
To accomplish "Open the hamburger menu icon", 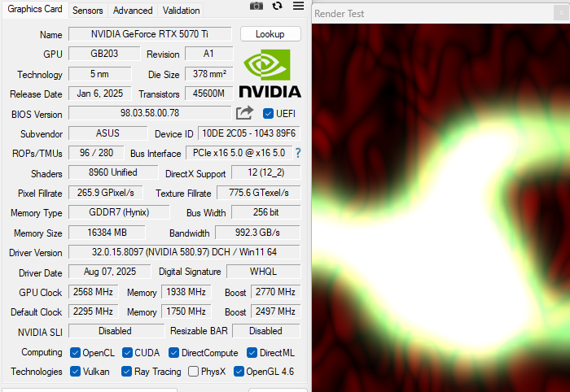I will [x=299, y=6].
